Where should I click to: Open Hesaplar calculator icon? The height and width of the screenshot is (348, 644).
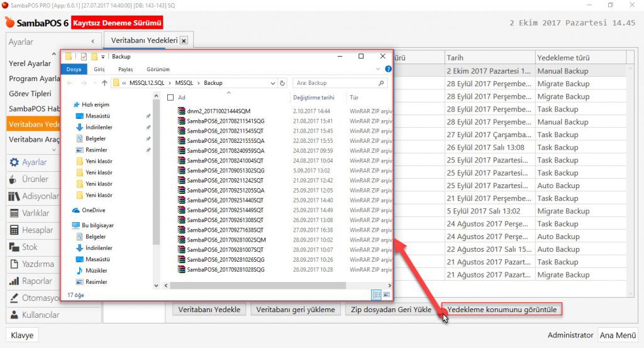(14, 230)
